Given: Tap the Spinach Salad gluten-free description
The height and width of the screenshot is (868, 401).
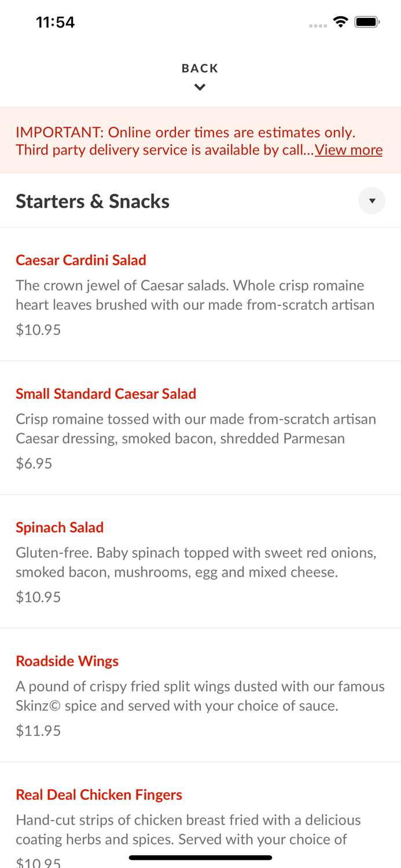Looking at the screenshot, I should [196, 562].
